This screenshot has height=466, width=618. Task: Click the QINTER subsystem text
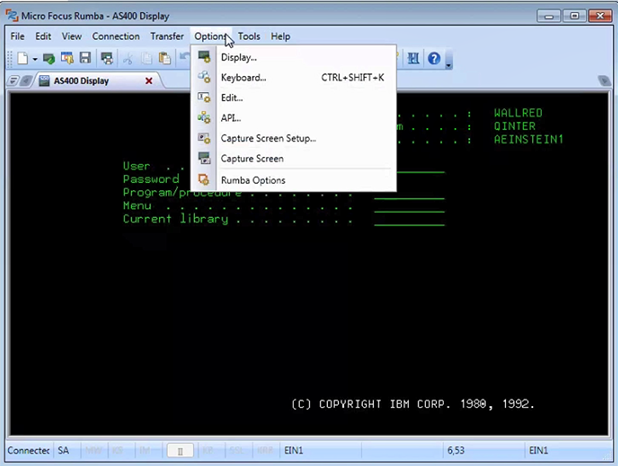pyautogui.click(x=514, y=126)
